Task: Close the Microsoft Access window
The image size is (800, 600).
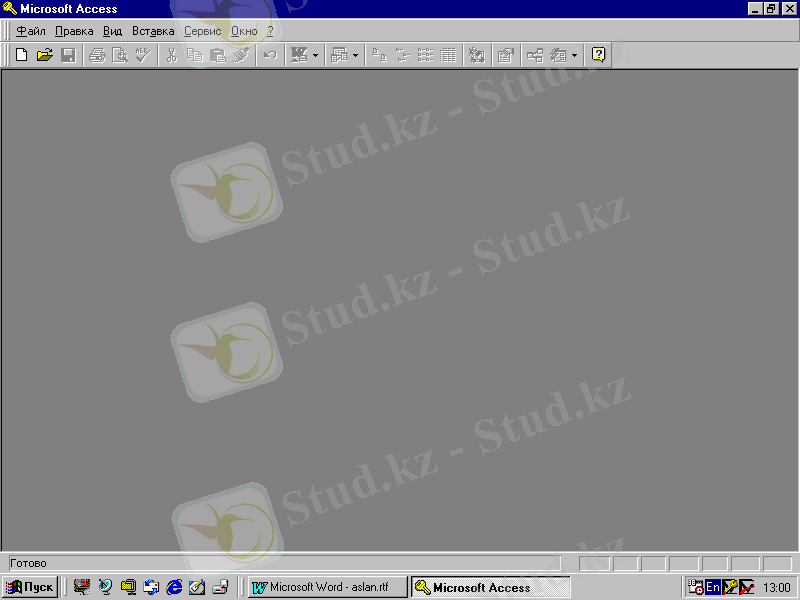Action: click(x=789, y=9)
